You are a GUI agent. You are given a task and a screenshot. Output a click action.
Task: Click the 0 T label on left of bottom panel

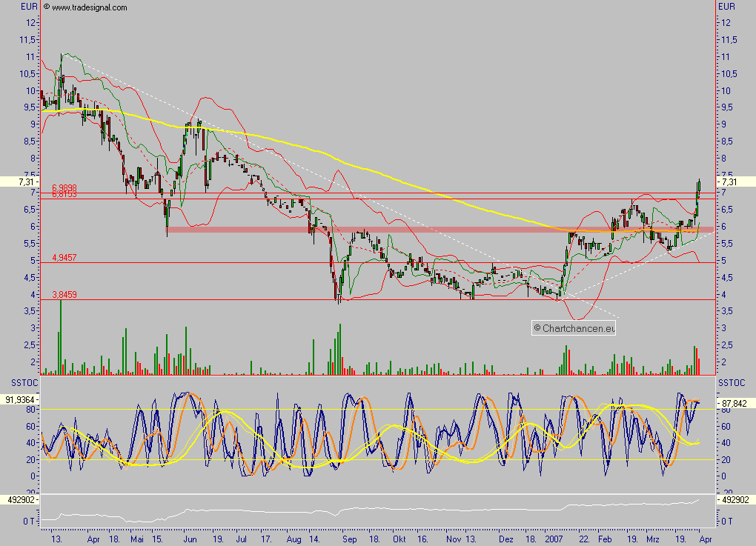pos(29,522)
